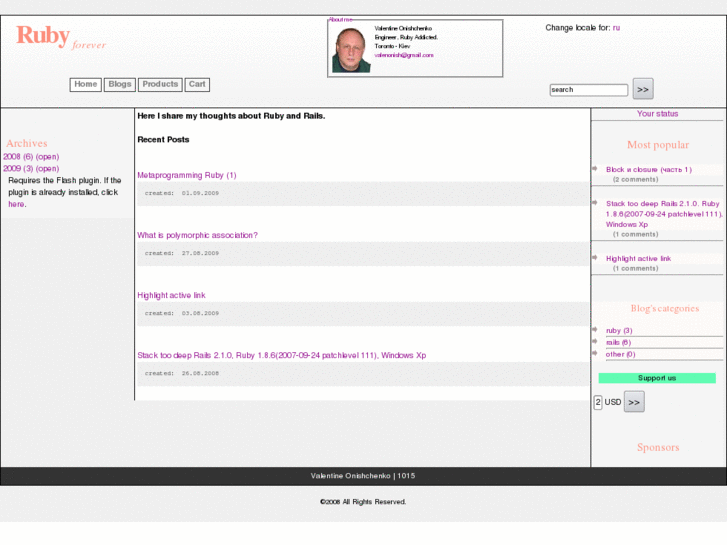Click the 'Sponsors' heading

click(x=658, y=447)
